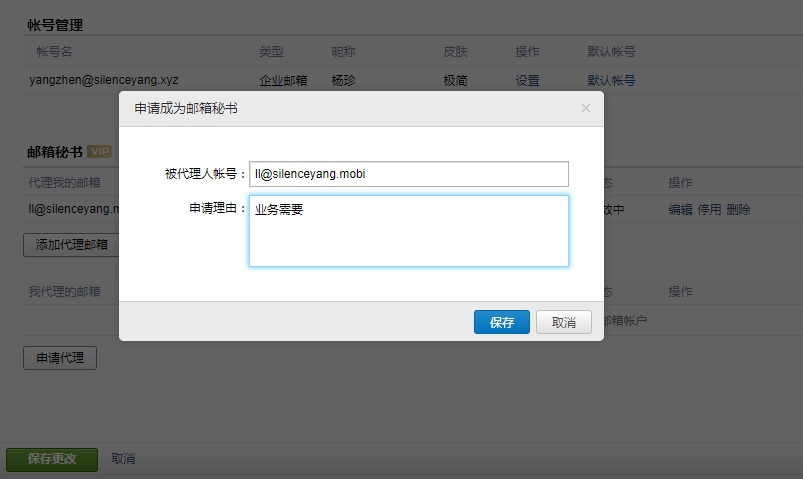This screenshot has height=479, width=803.
Task: Close the 申请成为邮箱秘书 dialog with X
Action: (586, 108)
